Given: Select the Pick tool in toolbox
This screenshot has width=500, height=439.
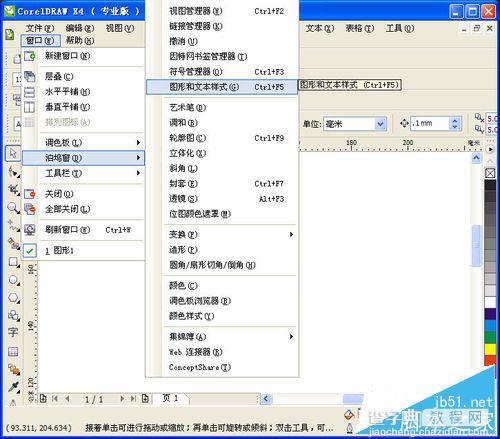Looking at the screenshot, I should [x=13, y=153].
